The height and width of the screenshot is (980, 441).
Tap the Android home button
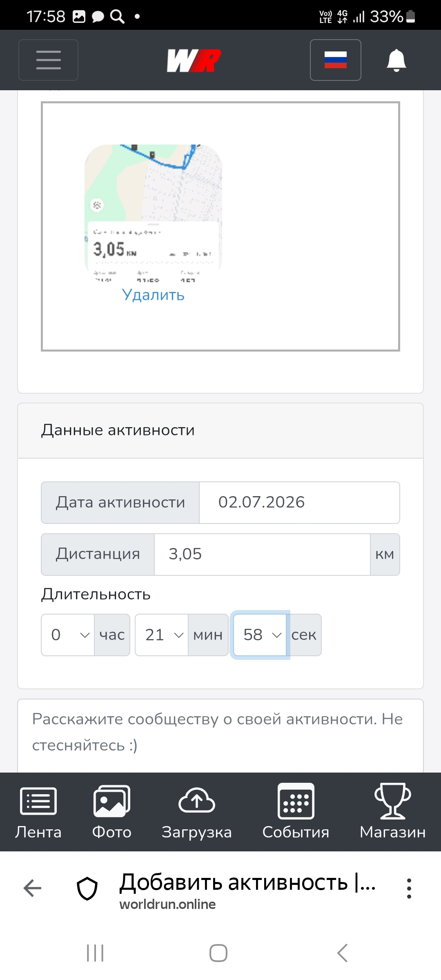[x=218, y=953]
